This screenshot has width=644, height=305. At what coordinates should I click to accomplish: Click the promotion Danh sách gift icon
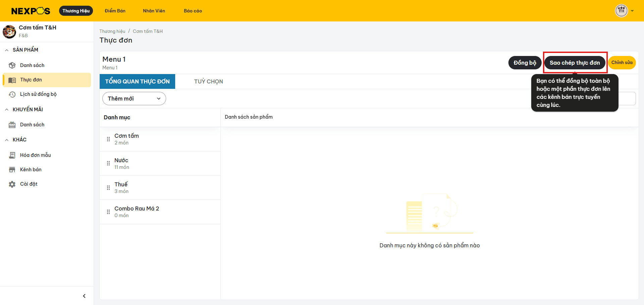click(x=12, y=125)
